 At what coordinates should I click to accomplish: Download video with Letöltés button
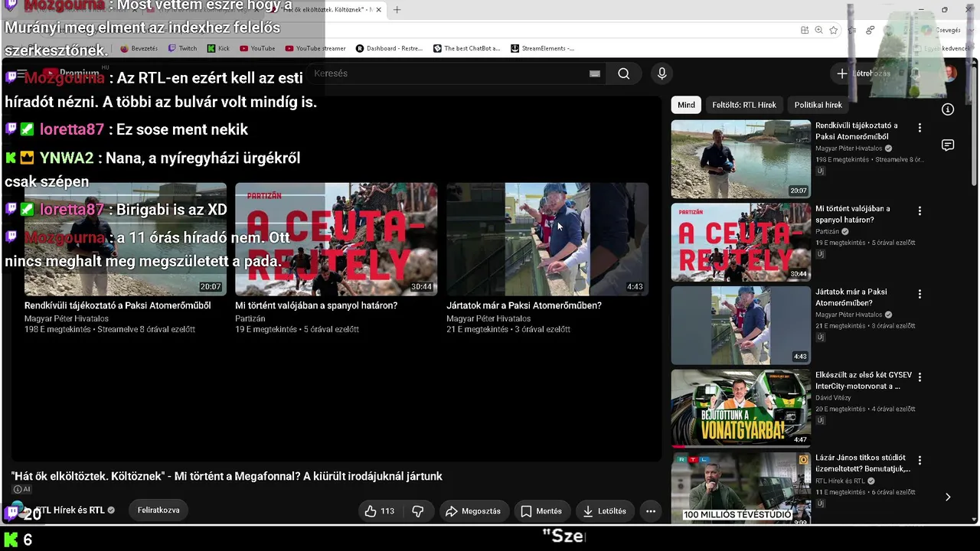(x=604, y=511)
